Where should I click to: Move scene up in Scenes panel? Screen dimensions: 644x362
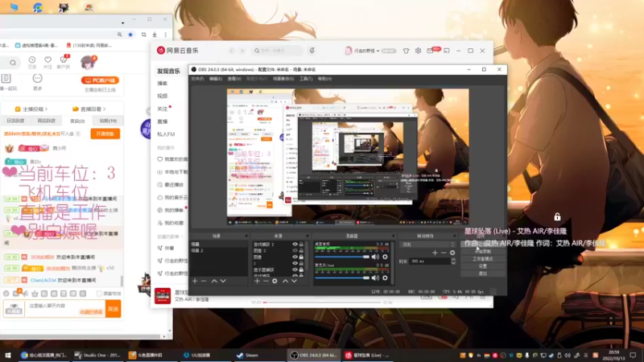(x=214, y=281)
